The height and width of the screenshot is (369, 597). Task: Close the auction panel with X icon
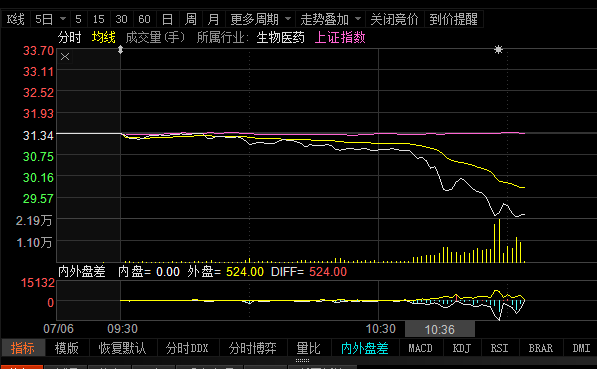tap(65, 57)
